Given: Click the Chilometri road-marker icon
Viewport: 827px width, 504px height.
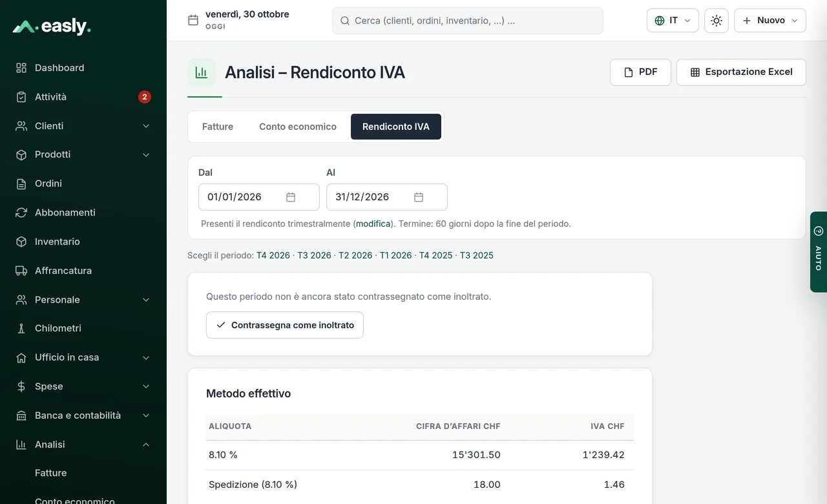Looking at the screenshot, I should (21, 328).
